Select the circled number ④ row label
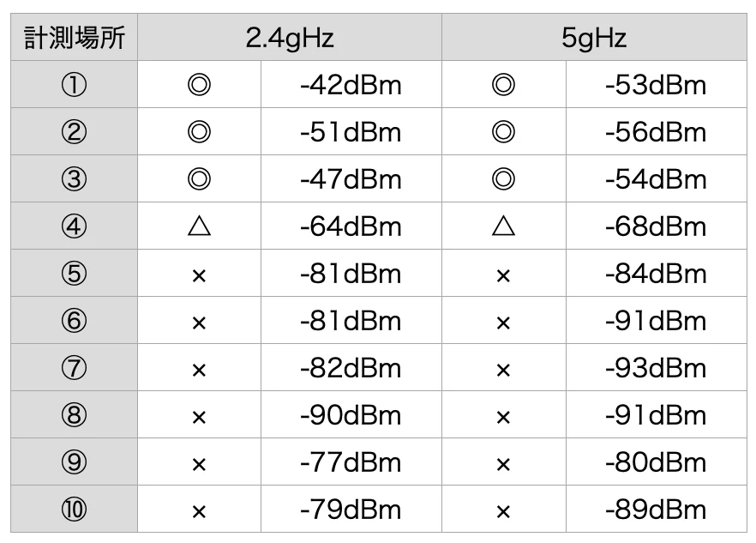The height and width of the screenshot is (543, 756). (x=74, y=226)
